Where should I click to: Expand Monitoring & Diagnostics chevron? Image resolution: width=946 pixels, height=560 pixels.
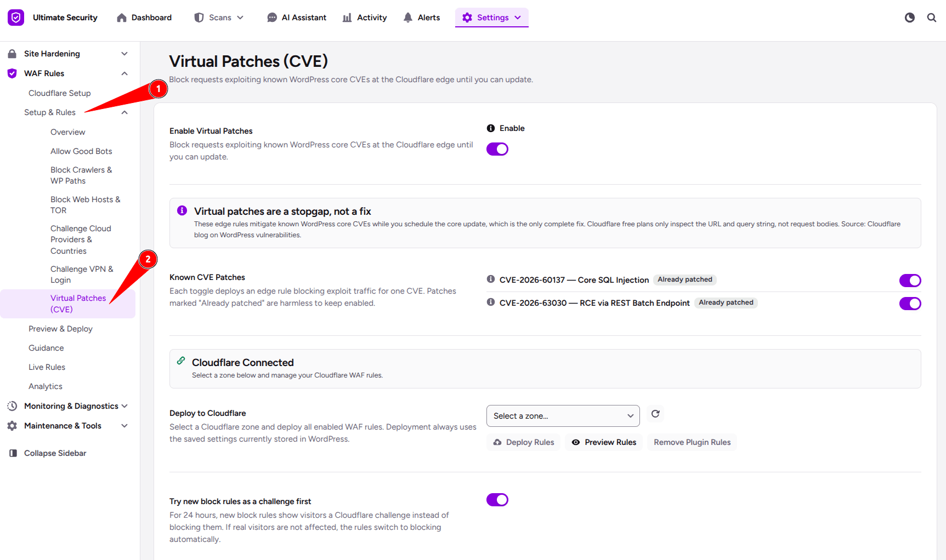[124, 406]
